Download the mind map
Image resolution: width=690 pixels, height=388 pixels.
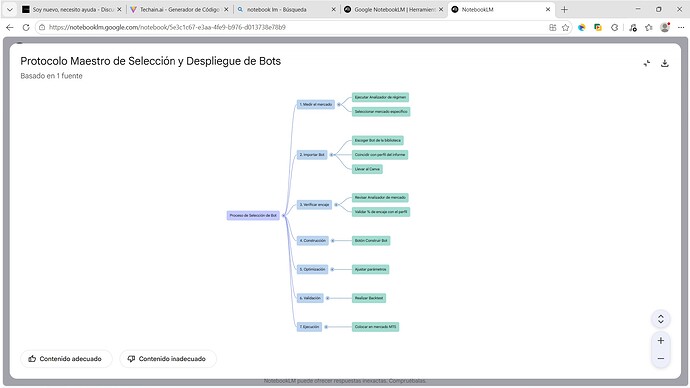(x=664, y=63)
